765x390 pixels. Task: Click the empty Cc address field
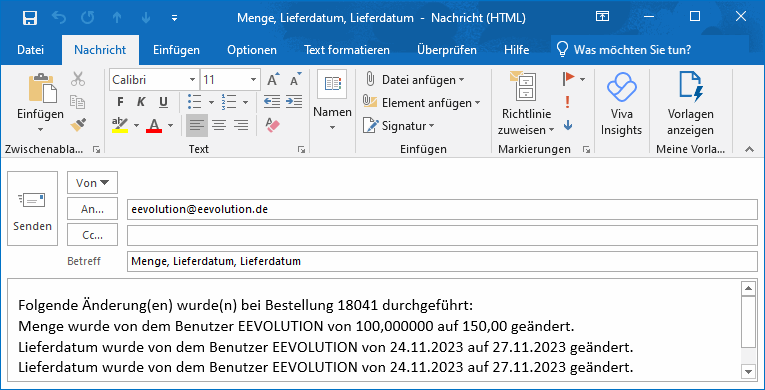[442, 235]
